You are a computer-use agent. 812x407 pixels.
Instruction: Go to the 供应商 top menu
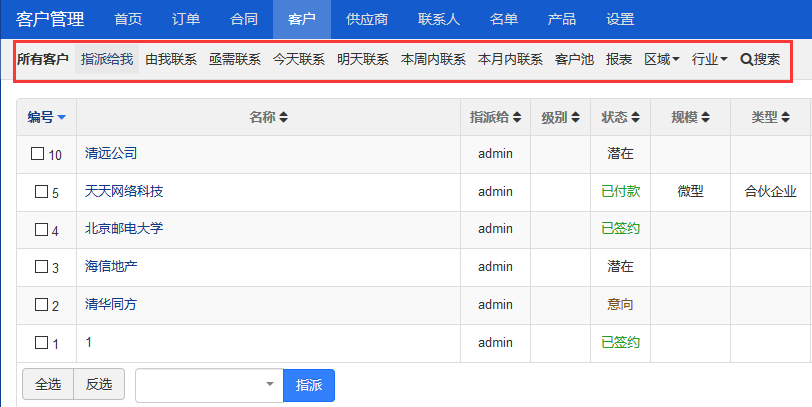click(x=367, y=20)
